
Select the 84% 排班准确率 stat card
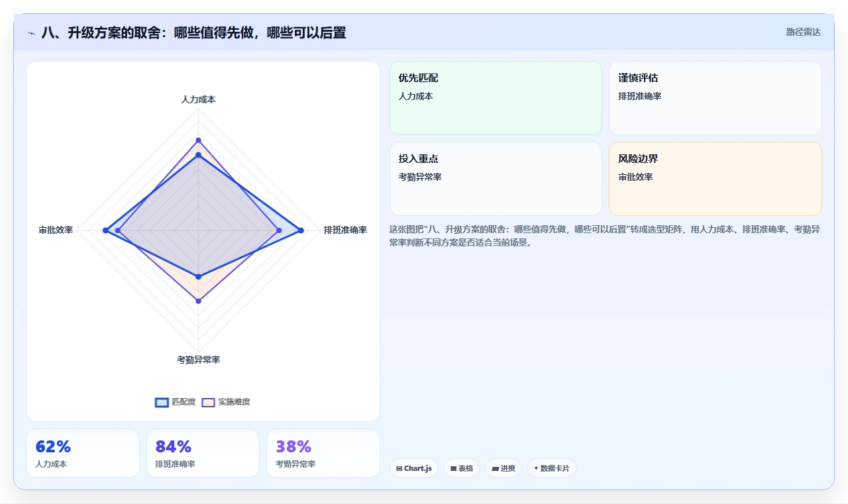[x=203, y=453]
